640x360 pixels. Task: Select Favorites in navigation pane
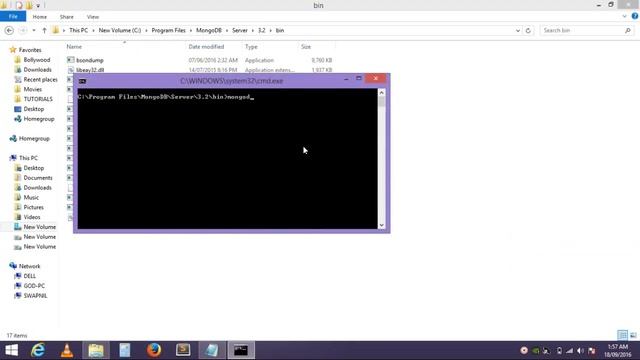[x=30, y=50]
